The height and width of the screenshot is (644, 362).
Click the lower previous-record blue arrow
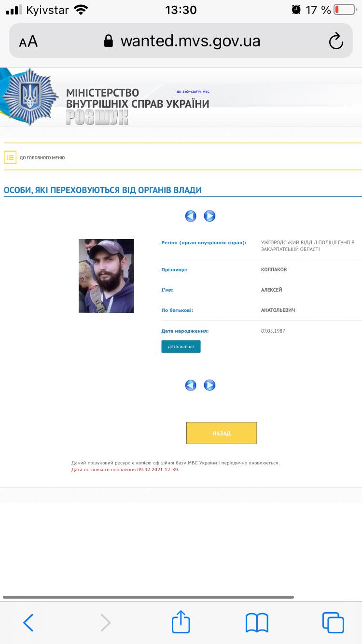tap(191, 385)
